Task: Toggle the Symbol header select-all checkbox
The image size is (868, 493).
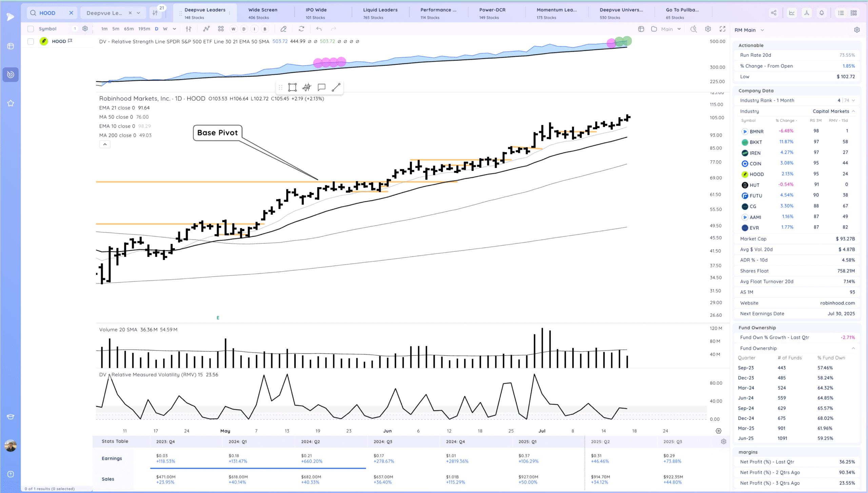Action: coord(31,29)
